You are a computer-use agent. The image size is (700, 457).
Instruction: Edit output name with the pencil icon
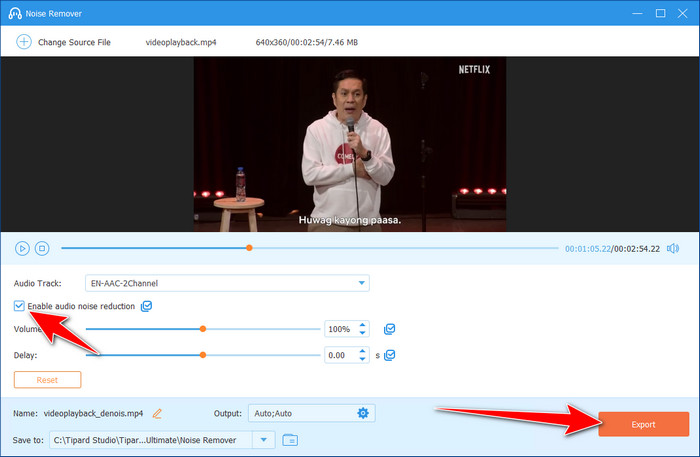coord(157,414)
